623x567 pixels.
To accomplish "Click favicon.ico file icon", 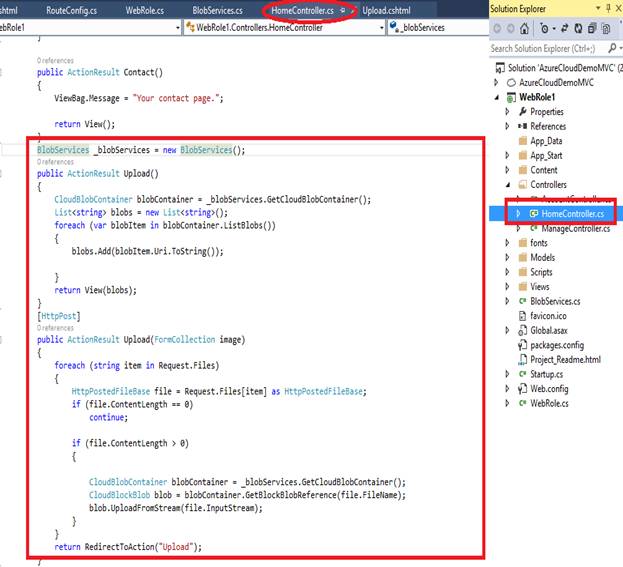I will click(523, 316).
